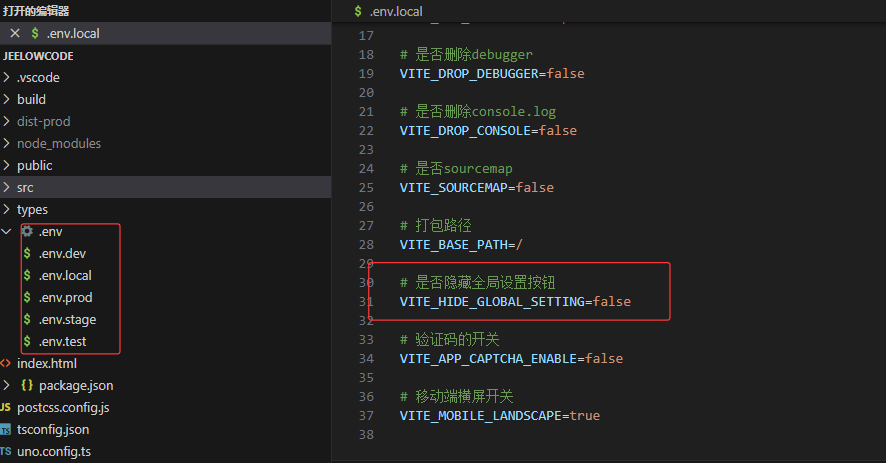Click the gear icon beside .env
886x463 pixels.
pyautogui.click(x=27, y=231)
